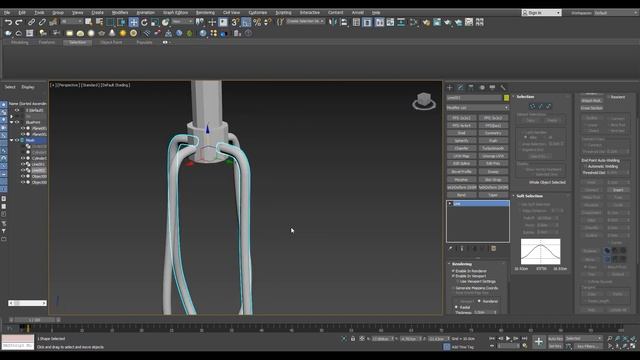The width and height of the screenshot is (640, 360).
Task: Collapse the Blueprint layer tree arrow
Action: pyautogui.click(x=11, y=122)
